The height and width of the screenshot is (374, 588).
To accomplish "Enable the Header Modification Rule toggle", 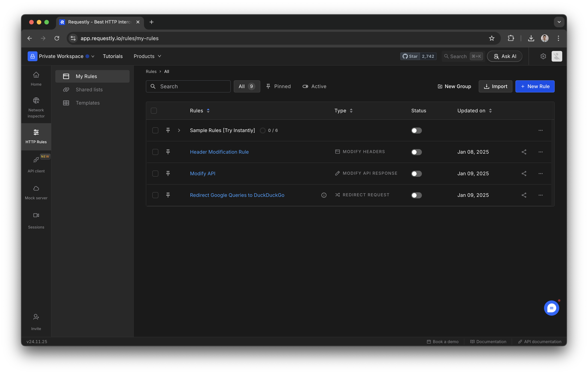I will pyautogui.click(x=416, y=152).
